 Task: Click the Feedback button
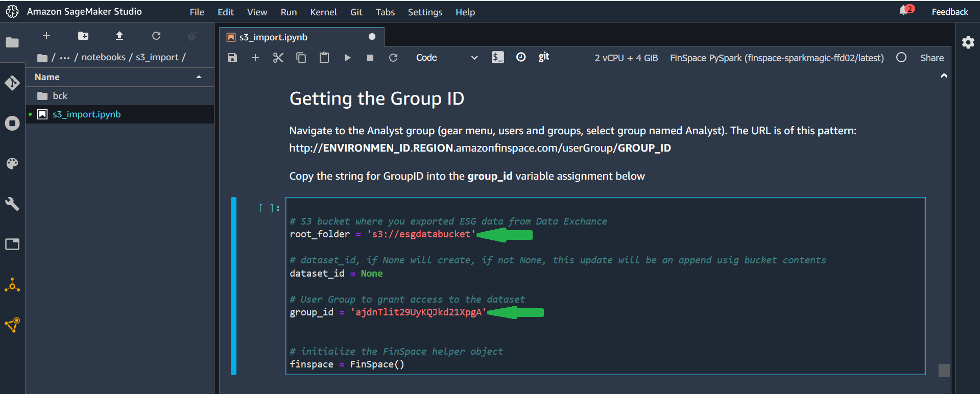950,12
